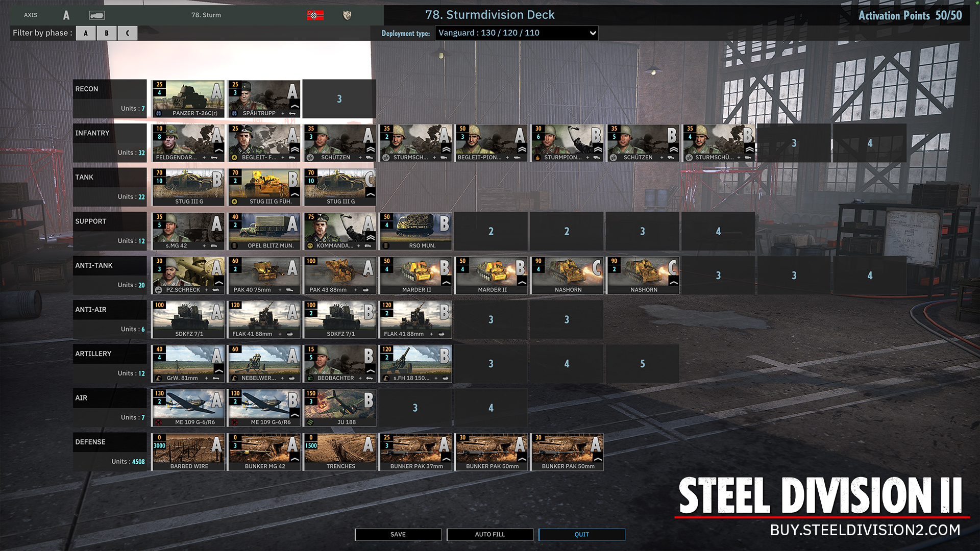
Task: Select the Opel Blitz Mun. supply card
Action: 264,231
